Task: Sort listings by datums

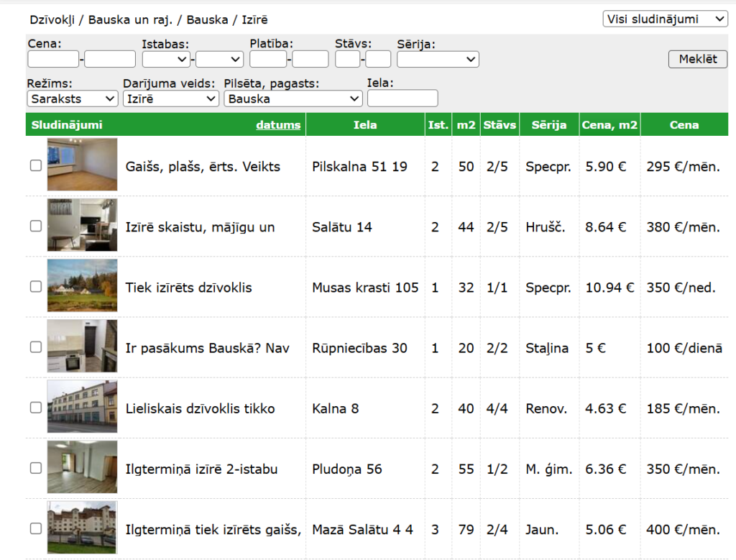Action: point(278,125)
